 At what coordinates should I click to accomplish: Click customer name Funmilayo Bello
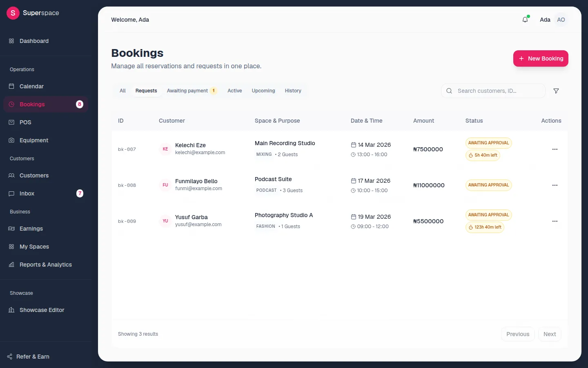pos(196,181)
